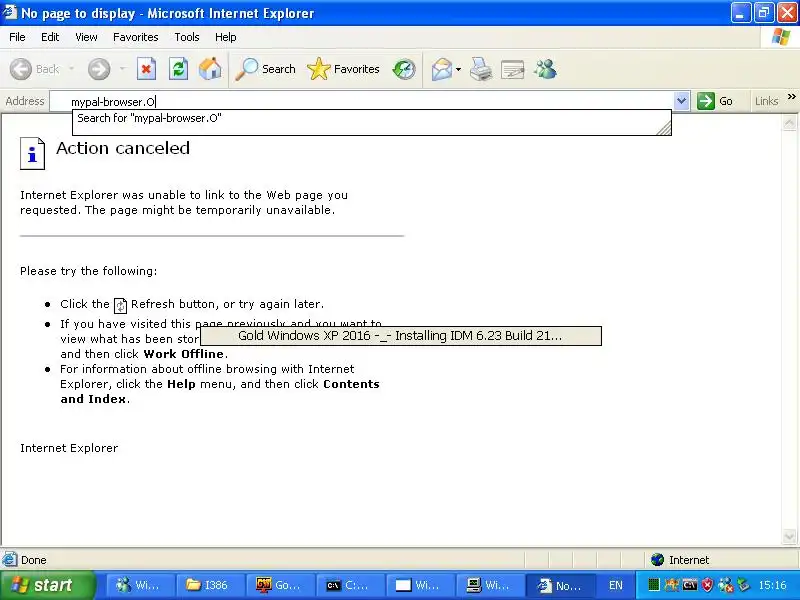Image resolution: width=800 pixels, height=600 pixels.
Task: Click the Edit page toolbar icon
Action: (x=513, y=69)
